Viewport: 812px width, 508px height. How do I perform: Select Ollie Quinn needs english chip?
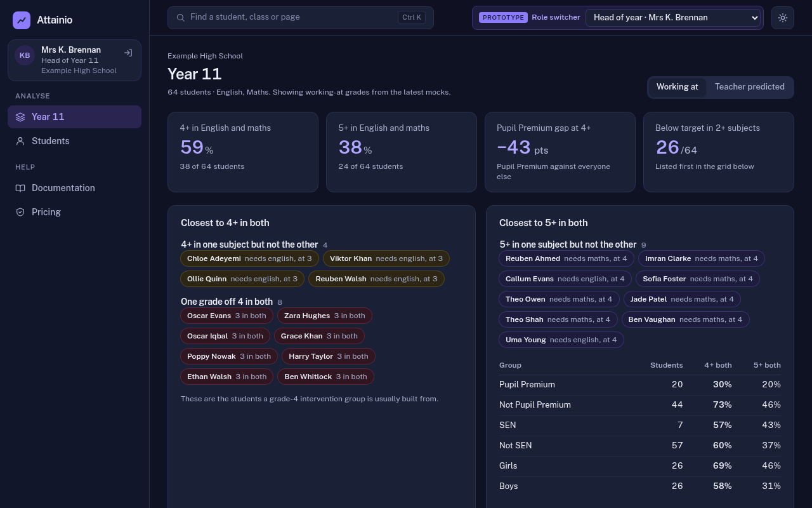coord(242,279)
